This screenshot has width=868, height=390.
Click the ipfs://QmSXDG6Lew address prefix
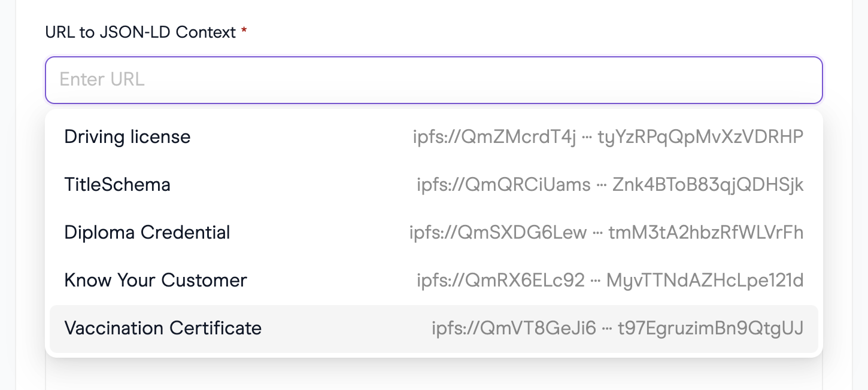[x=498, y=233]
